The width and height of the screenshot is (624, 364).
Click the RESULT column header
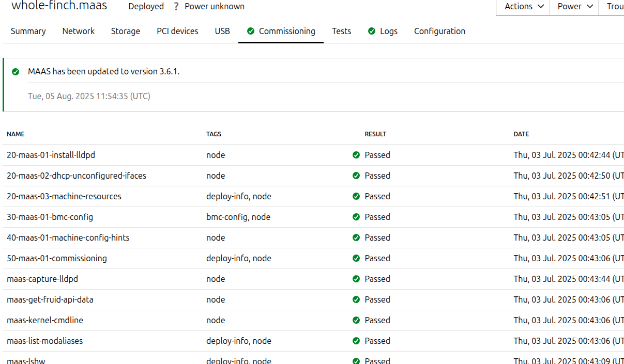(375, 134)
